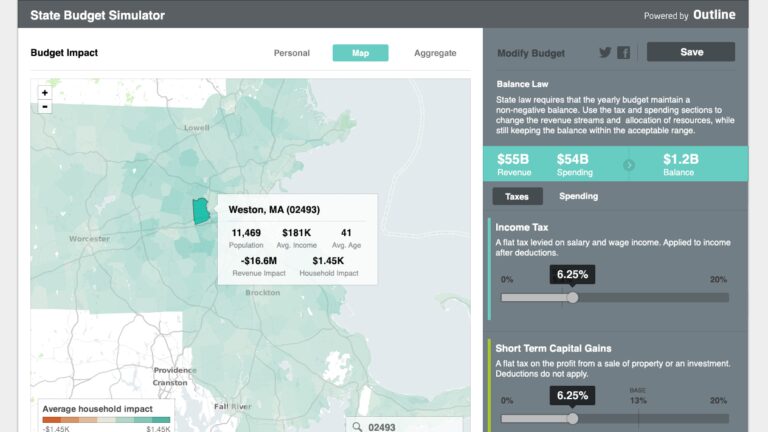Show the Taxes section
Viewport: 768px width, 432px height.
click(x=517, y=197)
